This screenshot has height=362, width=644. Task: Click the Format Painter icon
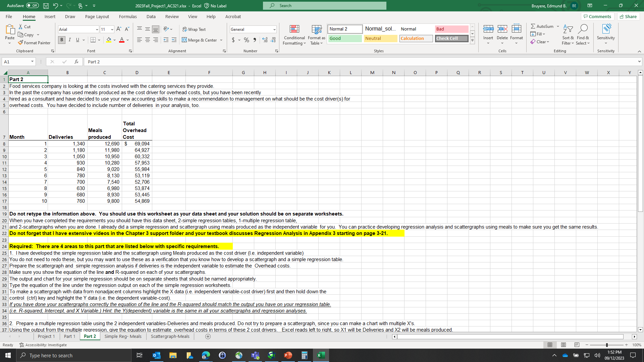click(x=21, y=43)
